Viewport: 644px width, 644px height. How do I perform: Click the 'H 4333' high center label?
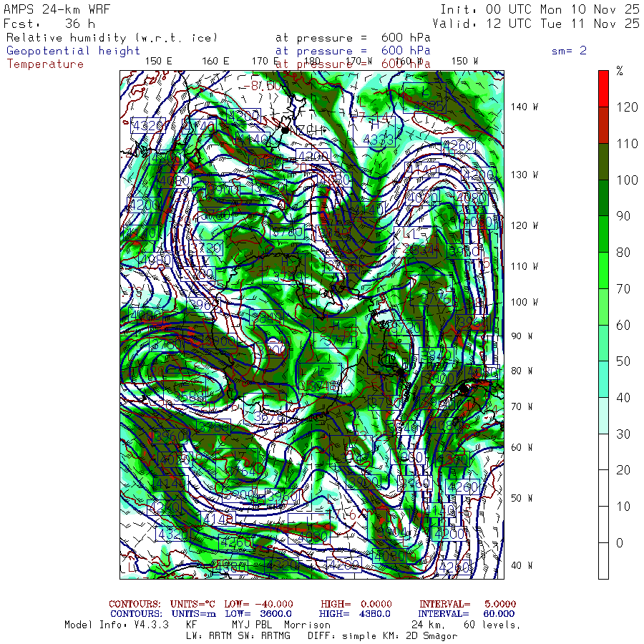click(x=374, y=132)
